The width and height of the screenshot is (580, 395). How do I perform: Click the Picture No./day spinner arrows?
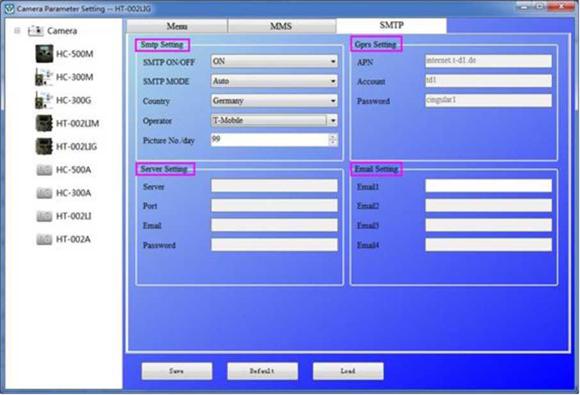333,140
